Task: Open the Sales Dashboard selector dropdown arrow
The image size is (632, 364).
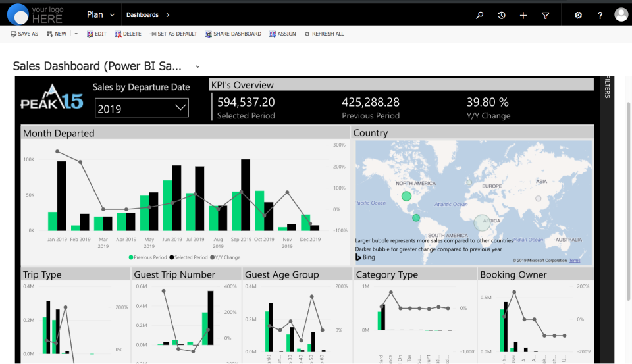Action: [197, 66]
